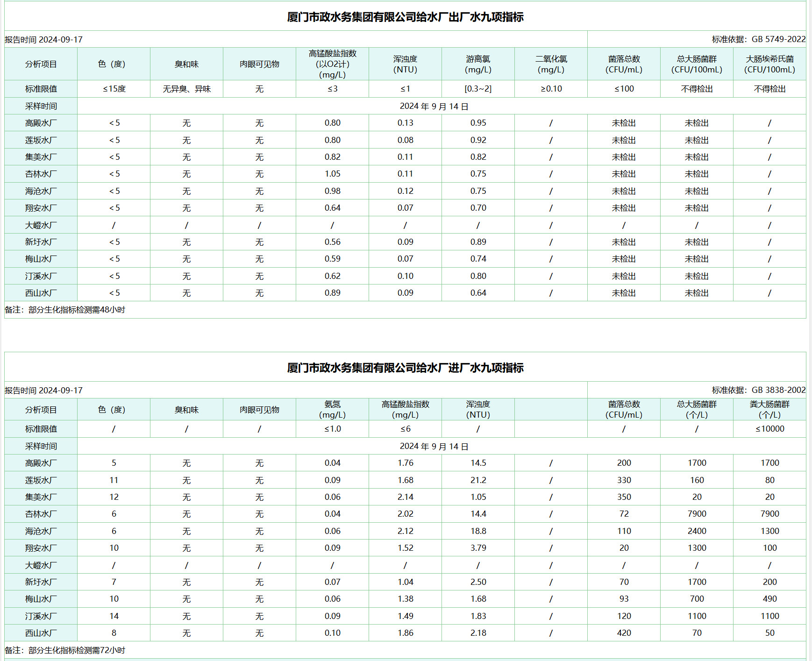Screen dimensions: 812x661
Task: Click the note '备注: 部分生化指标检测需48小时'
Action: pos(65,310)
